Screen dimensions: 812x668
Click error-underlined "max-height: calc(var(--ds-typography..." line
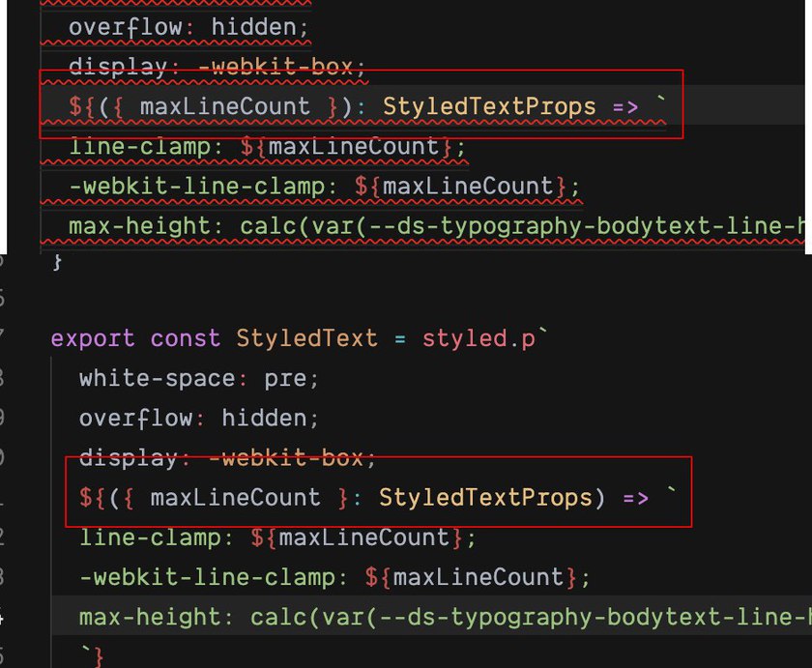tap(437, 227)
